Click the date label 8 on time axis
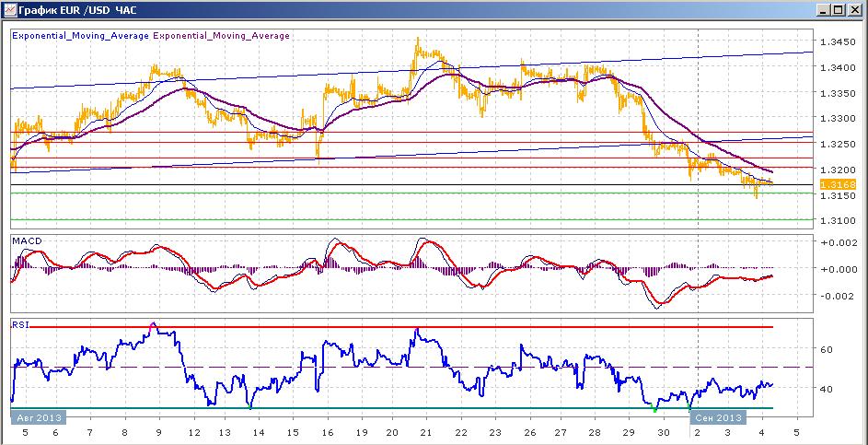Viewport: 868px width, 445px height. [124, 432]
